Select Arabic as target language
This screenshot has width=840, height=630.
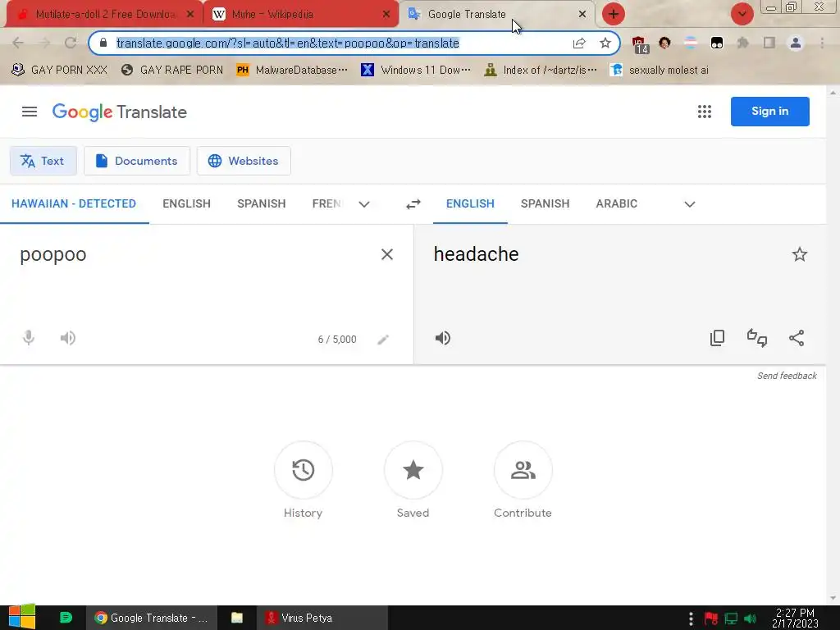click(617, 203)
